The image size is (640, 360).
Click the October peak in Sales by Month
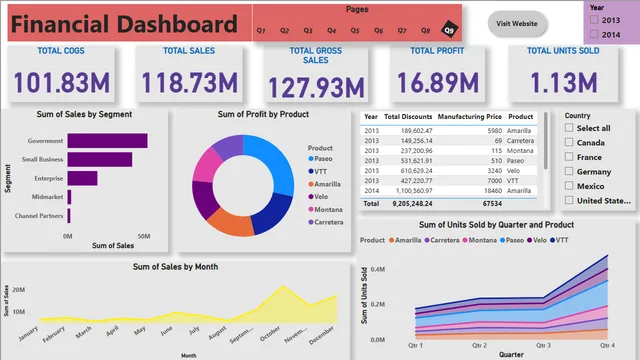(283, 287)
